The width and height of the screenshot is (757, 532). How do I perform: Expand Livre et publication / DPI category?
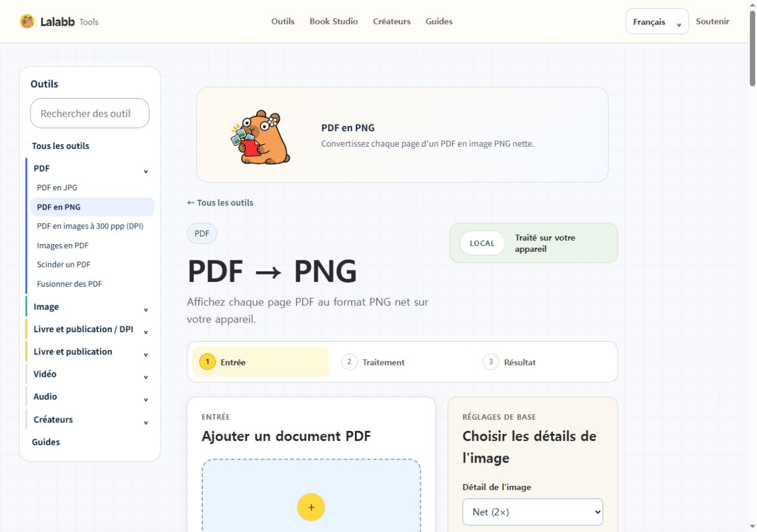[x=90, y=329]
